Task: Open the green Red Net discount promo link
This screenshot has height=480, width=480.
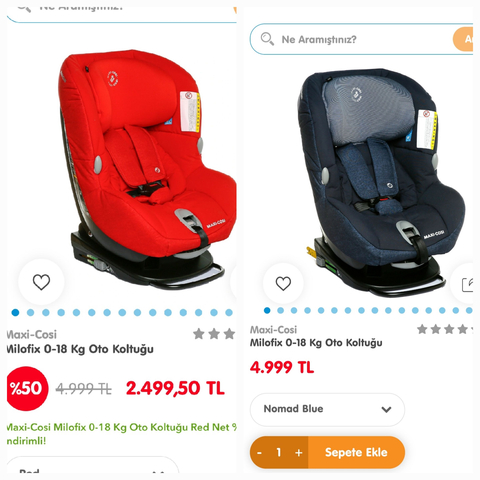Action: (x=121, y=434)
